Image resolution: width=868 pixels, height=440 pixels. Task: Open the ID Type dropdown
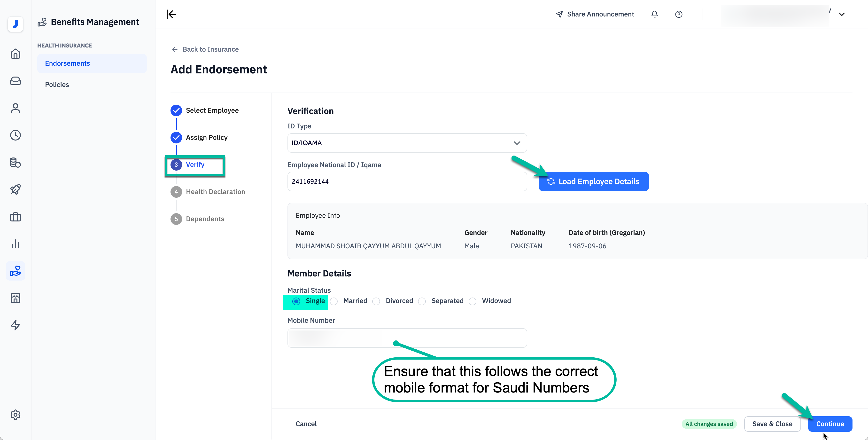(407, 143)
